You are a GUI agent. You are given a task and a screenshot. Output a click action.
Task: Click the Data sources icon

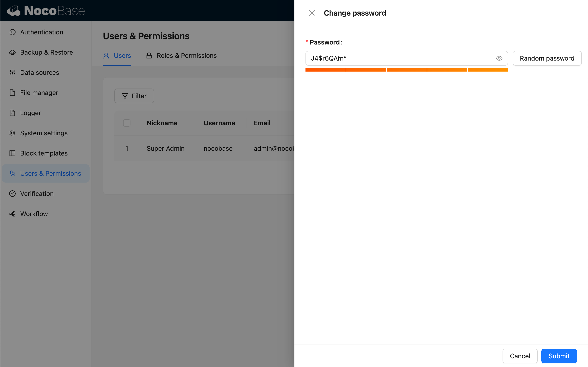pos(12,72)
